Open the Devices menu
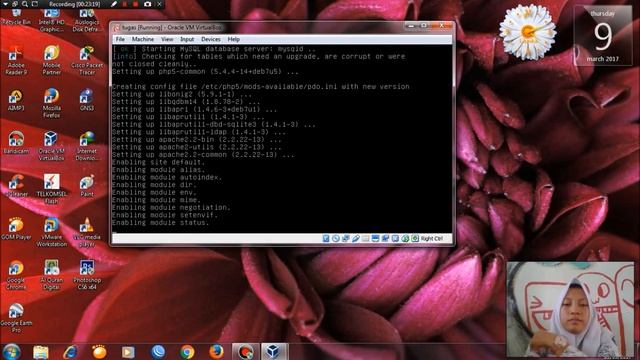This screenshot has height=360, width=640. pos(211,39)
